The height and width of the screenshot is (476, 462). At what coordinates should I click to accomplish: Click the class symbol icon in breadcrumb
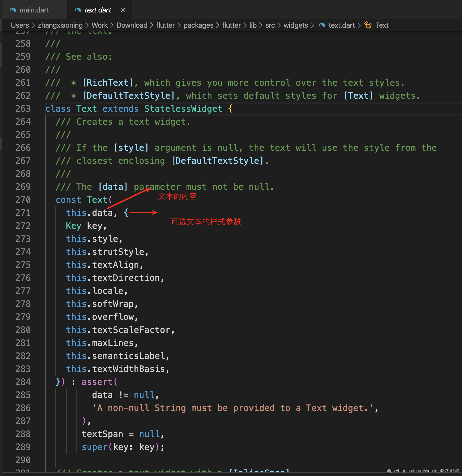tap(368, 25)
